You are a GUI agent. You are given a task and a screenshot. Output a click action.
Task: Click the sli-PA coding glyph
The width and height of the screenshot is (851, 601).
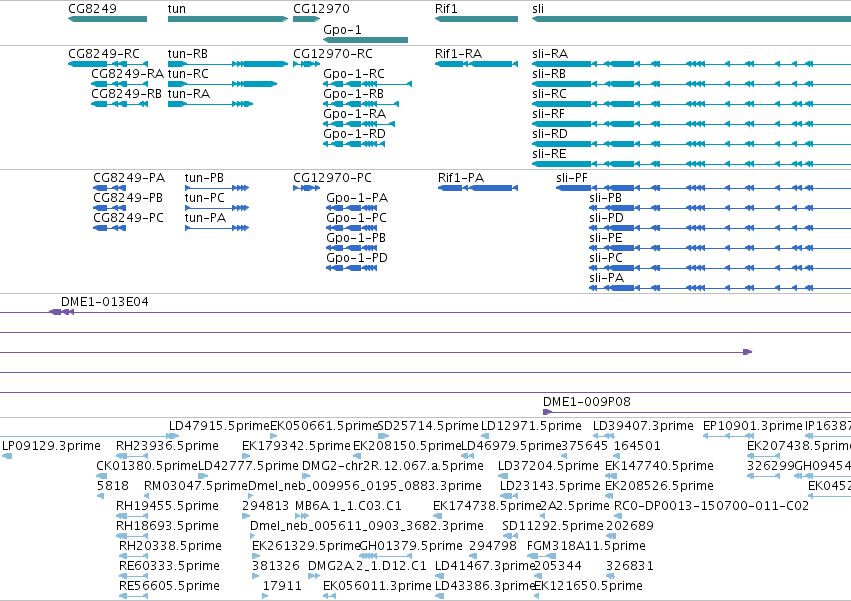(x=720, y=288)
